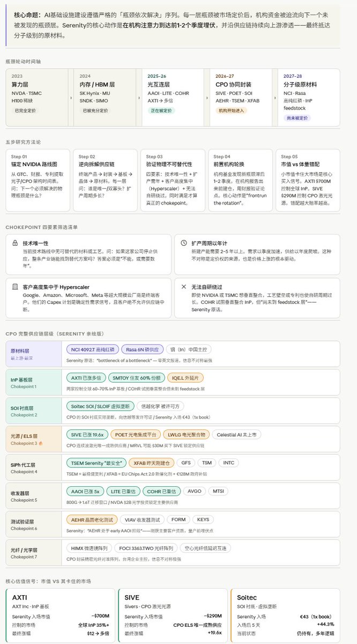Image resolution: width=357 pixels, height=644 pixels.
Task: Click the AAOI 已涨 5x chip
Action: click(85, 491)
